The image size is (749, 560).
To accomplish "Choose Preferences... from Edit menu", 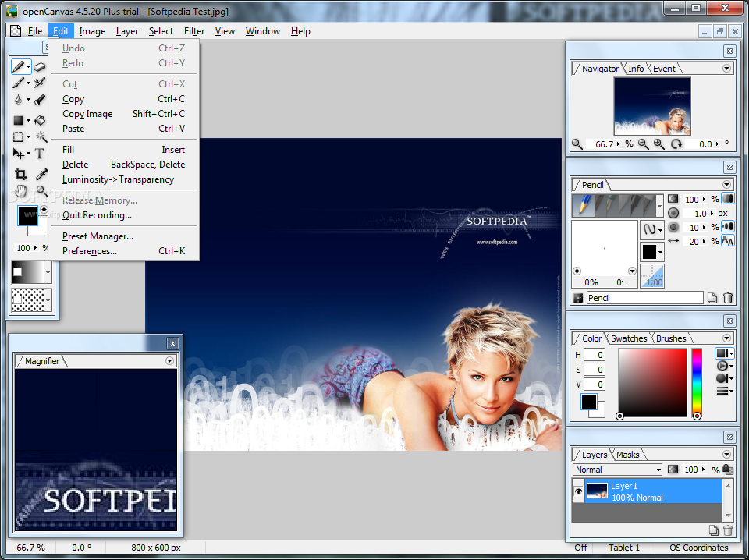I will click(124, 250).
